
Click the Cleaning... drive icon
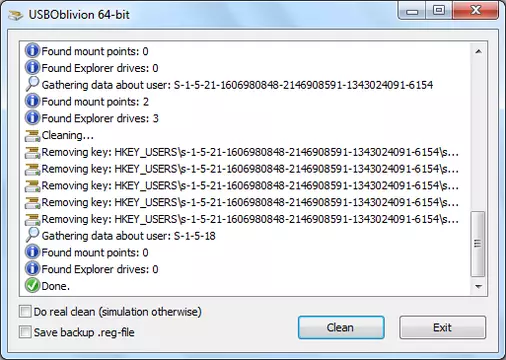[x=32, y=135]
